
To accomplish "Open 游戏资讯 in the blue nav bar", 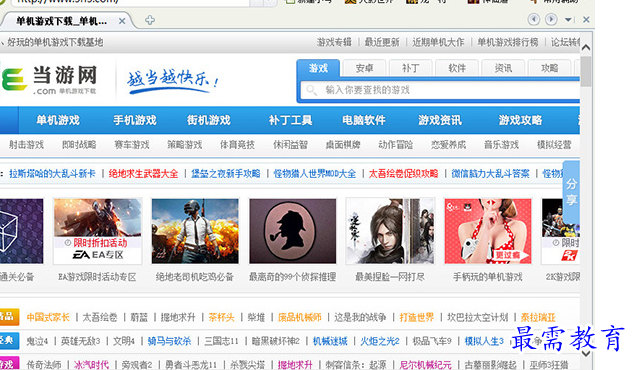I will tap(440, 120).
